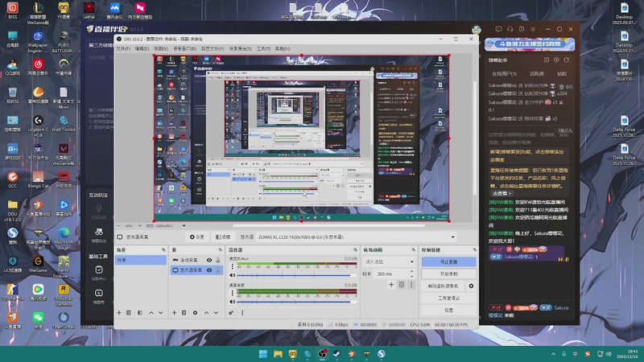Image resolution: width=644 pixels, height=362 pixels.
Task: Delete selected scene with scenes trash icon
Action: pyautogui.click(x=129, y=313)
